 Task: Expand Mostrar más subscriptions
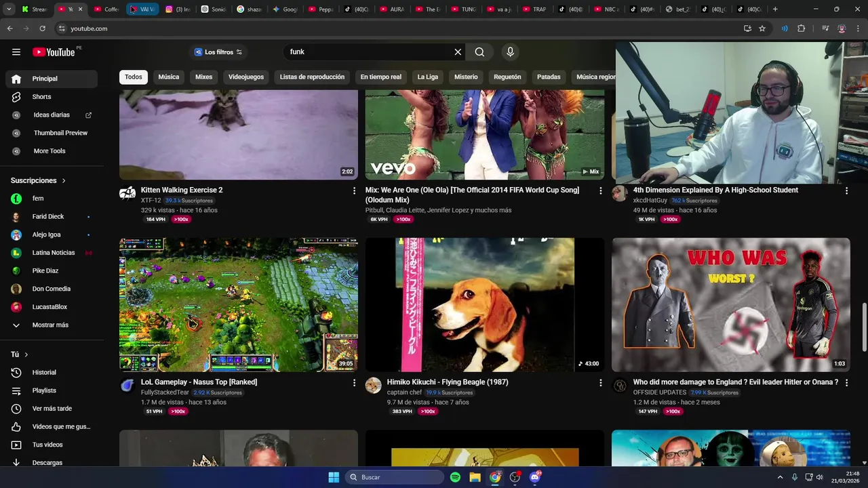52,325
